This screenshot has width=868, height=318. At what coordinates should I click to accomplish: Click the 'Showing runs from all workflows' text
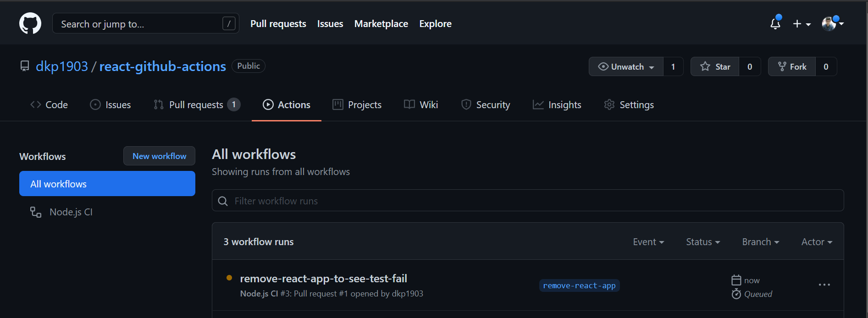[x=281, y=172]
